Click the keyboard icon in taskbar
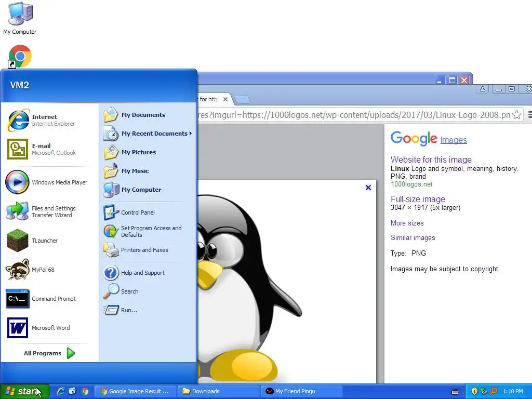Screen dimensions: 532x399 pyautogui.click(x=455, y=392)
